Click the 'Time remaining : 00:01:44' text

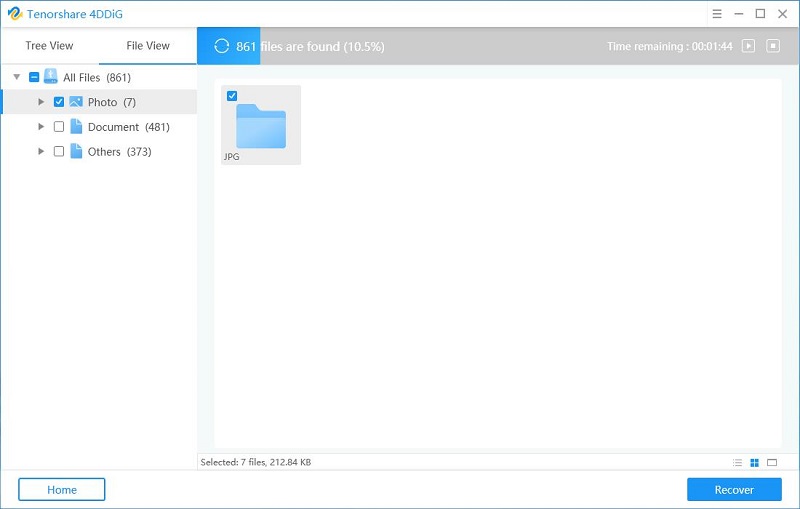(x=669, y=46)
